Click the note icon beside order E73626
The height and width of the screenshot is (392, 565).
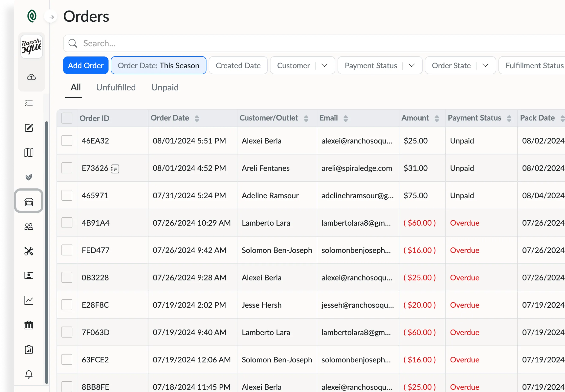pos(115,169)
